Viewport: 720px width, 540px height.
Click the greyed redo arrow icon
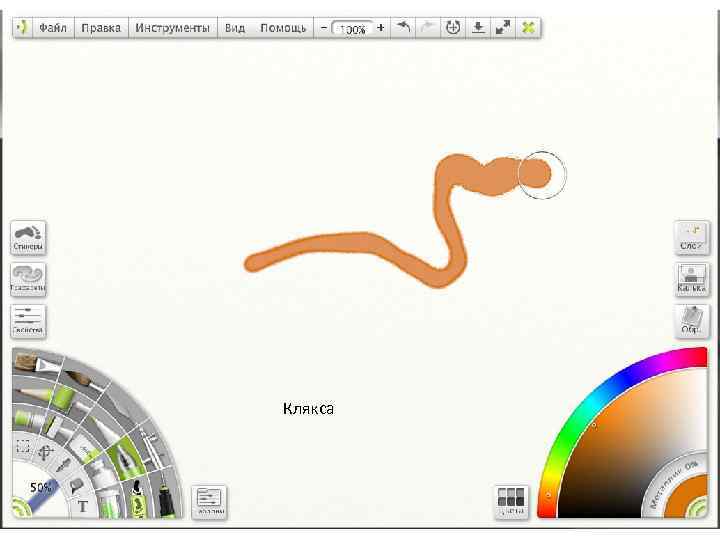coord(428,28)
